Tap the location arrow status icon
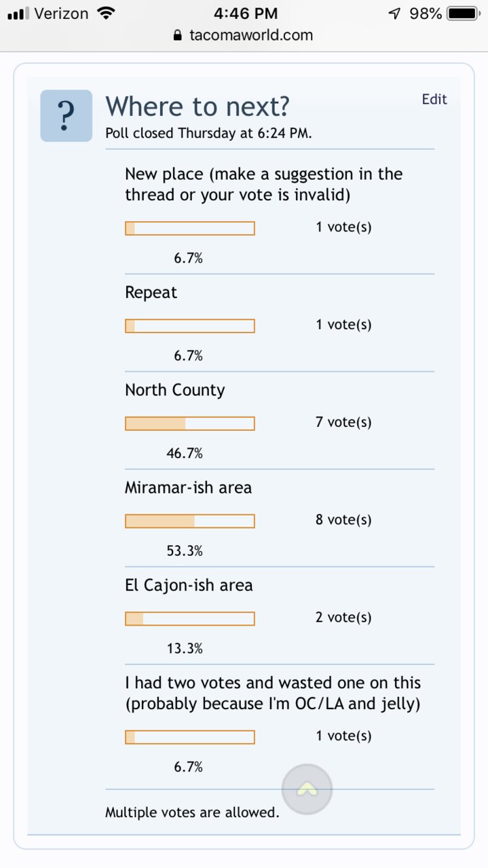This screenshot has width=488, height=868. 394,14
